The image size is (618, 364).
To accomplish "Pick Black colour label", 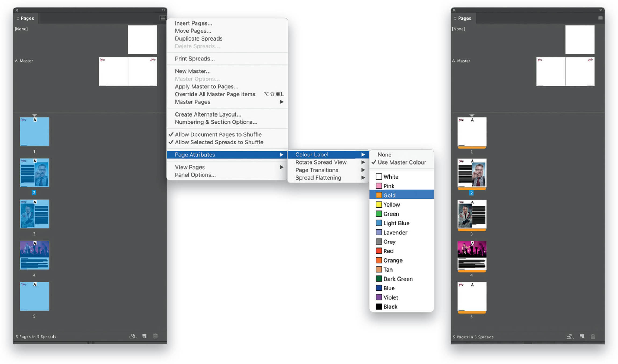I will pyautogui.click(x=401, y=307).
